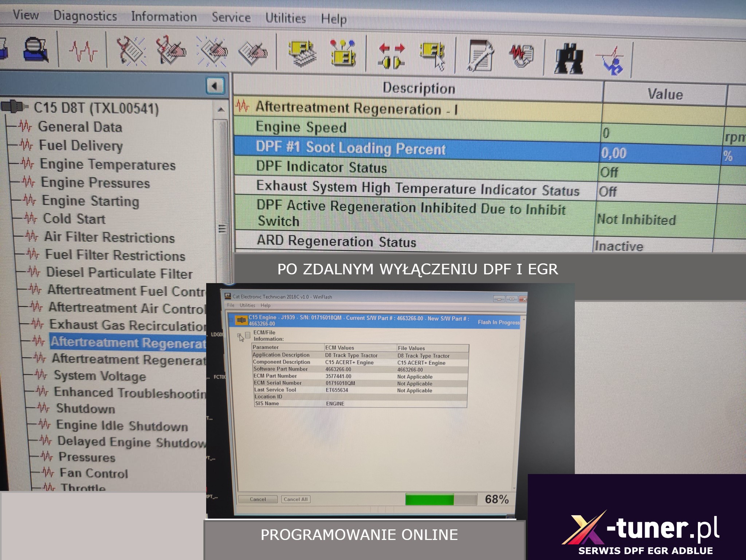Click the print preview magnifier icon
Screen dimensions: 746x560
(36, 50)
